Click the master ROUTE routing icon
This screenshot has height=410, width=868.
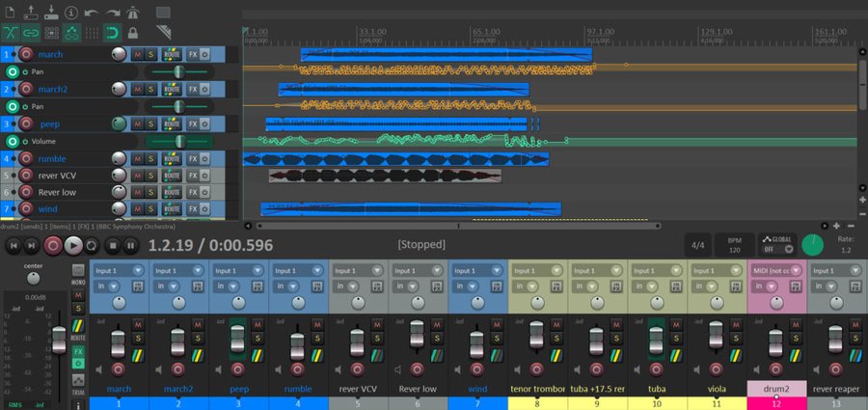[x=79, y=328]
